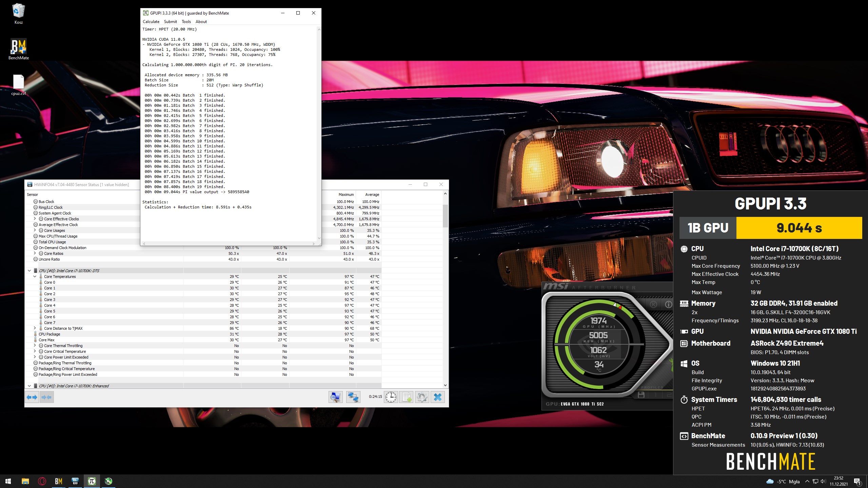Viewport: 868px width, 488px height.
Task: Click GPUPI horizontal scrollbar right arrow
Action: pos(313,244)
